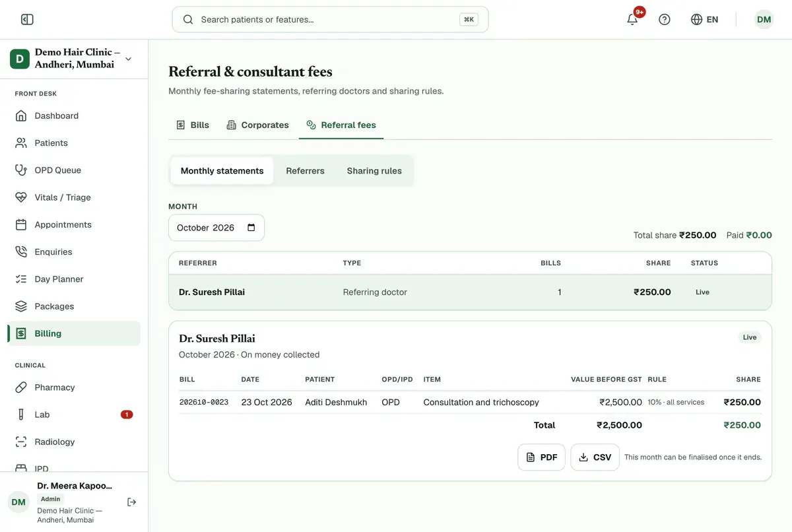This screenshot has height=532, width=792.
Task: Click the Live status in referrer table
Action: 702,292
